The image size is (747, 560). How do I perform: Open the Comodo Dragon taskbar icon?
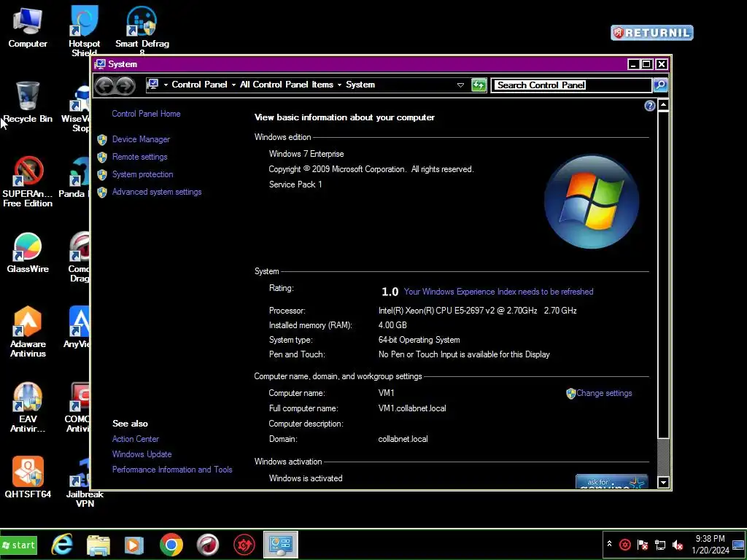(x=208, y=544)
